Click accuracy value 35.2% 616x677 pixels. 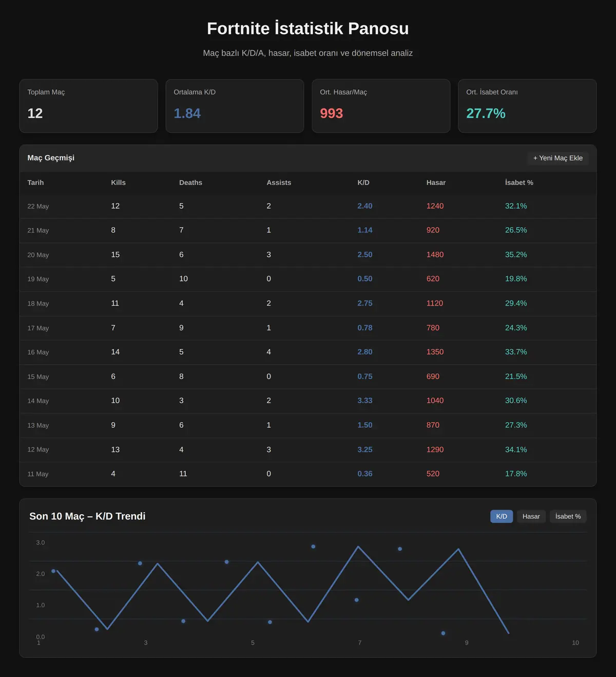coord(516,255)
